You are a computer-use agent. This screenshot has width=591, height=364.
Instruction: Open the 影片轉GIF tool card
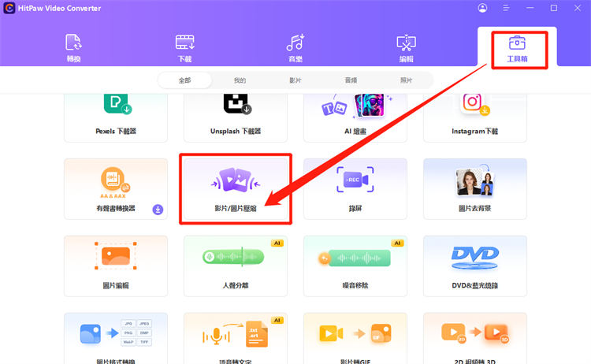point(355,338)
